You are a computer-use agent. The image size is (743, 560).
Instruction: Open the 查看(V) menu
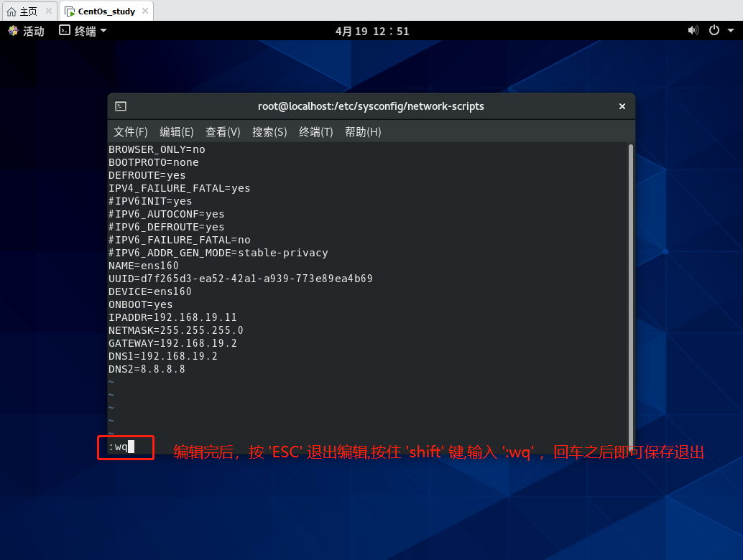223,132
